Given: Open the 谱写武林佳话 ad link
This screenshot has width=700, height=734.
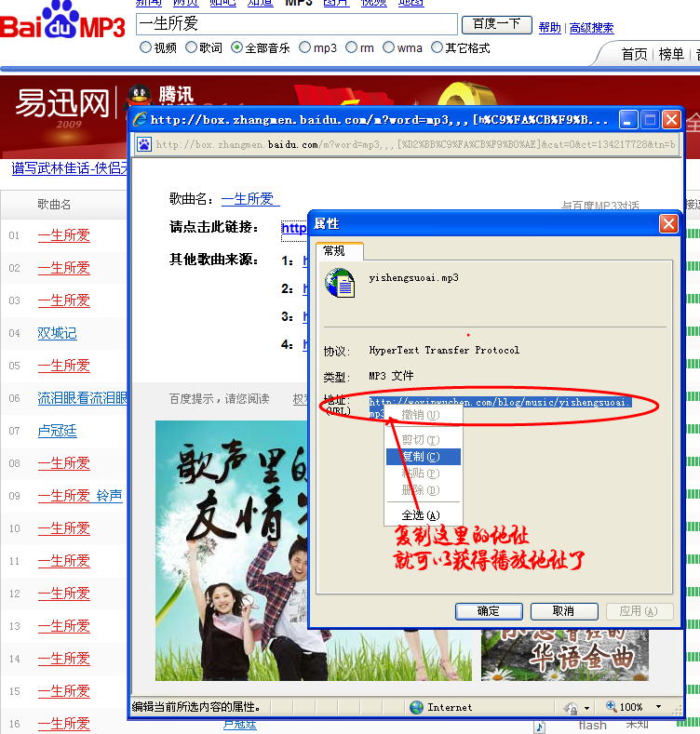Looking at the screenshot, I should pos(69,167).
